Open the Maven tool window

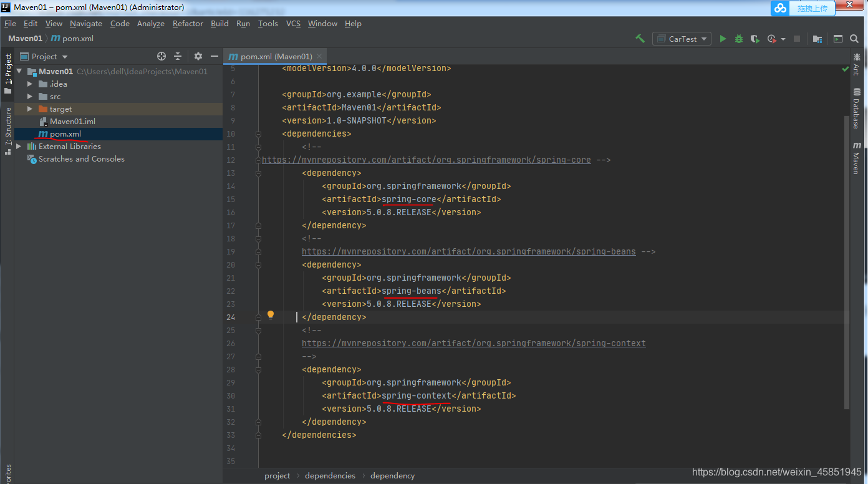coord(857,158)
